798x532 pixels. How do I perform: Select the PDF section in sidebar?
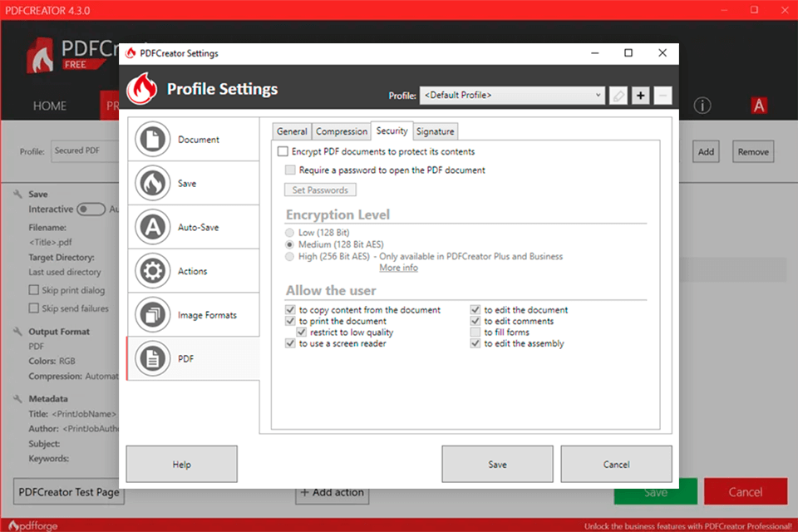(194, 358)
